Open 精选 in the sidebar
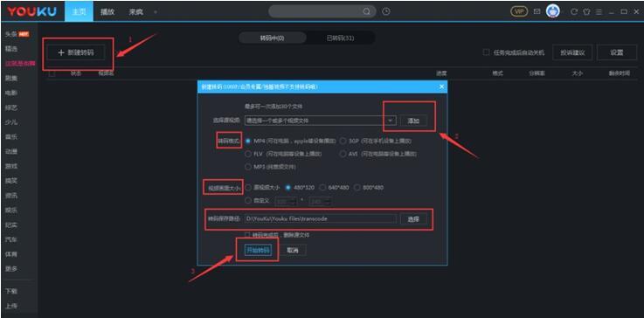644x318 pixels. (11, 48)
